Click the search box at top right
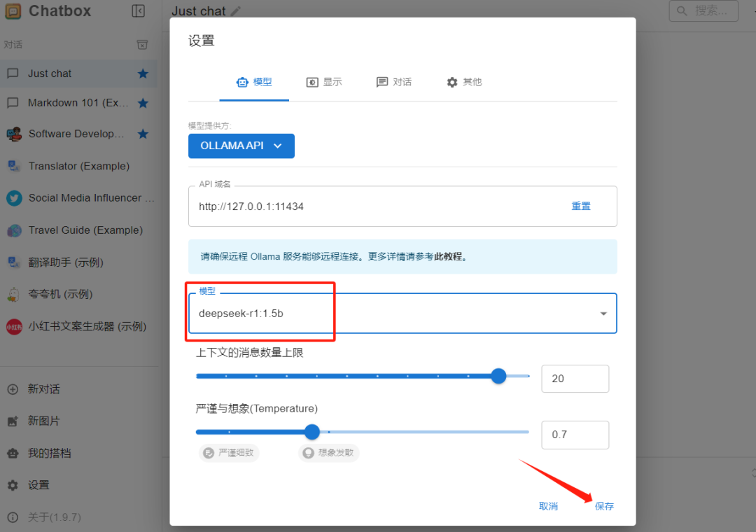The image size is (756, 532). point(703,10)
